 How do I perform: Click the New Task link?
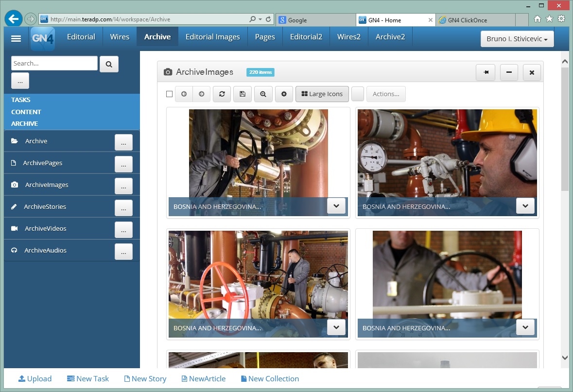coord(88,379)
